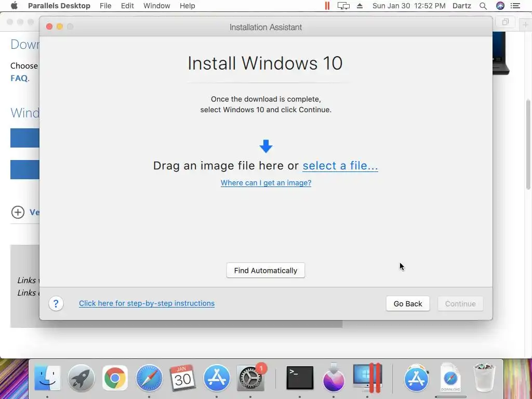Expand the circled plus section in browser

(x=18, y=212)
